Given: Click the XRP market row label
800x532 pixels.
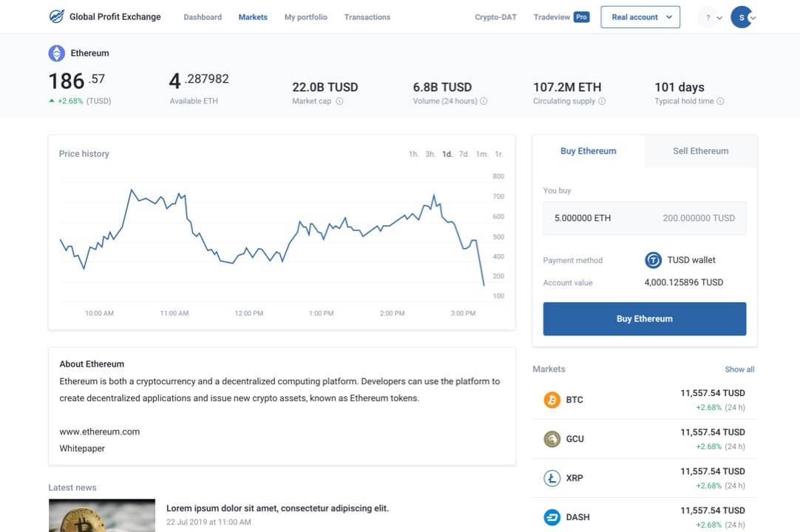Looking at the screenshot, I should click(574, 478).
